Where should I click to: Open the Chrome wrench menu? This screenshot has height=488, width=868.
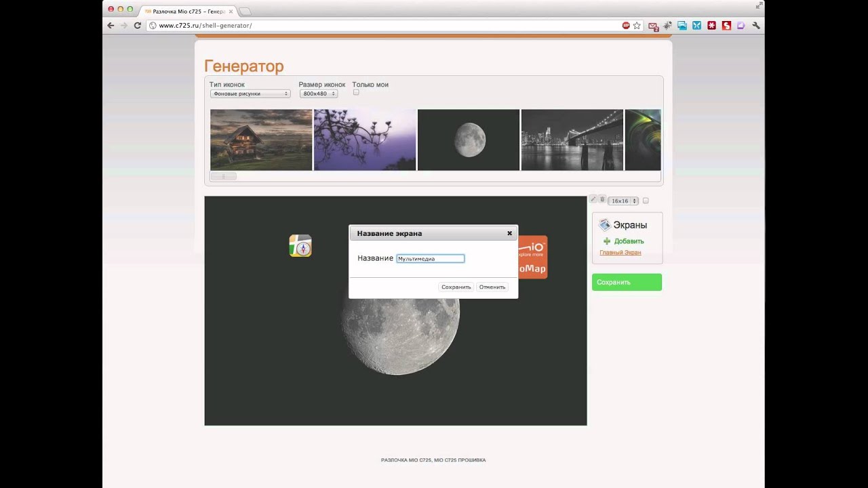[x=756, y=25]
